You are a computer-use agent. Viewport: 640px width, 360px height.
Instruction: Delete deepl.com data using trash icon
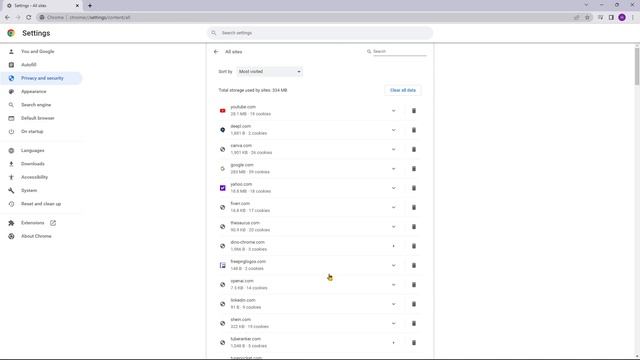pos(413,130)
